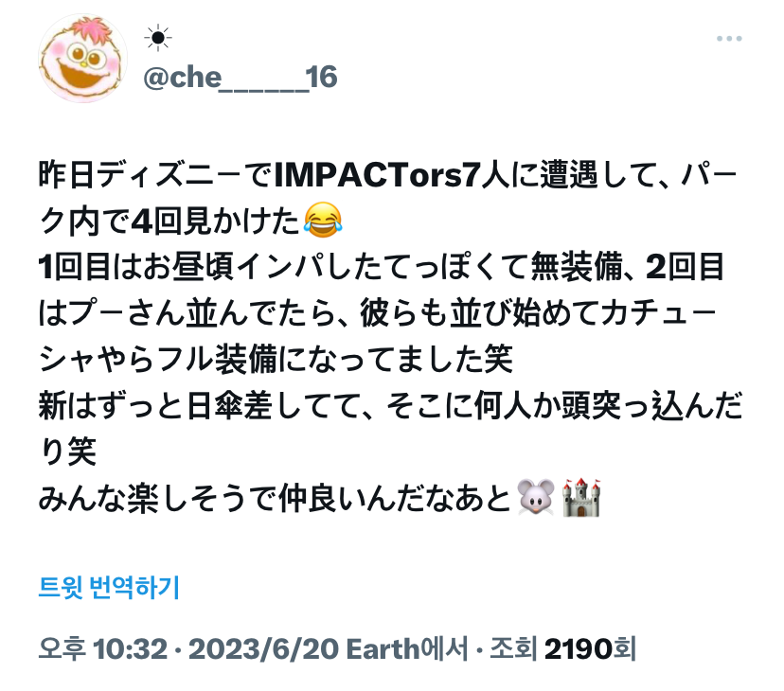Click the first line starting 昨日ディズニー

coord(388,175)
